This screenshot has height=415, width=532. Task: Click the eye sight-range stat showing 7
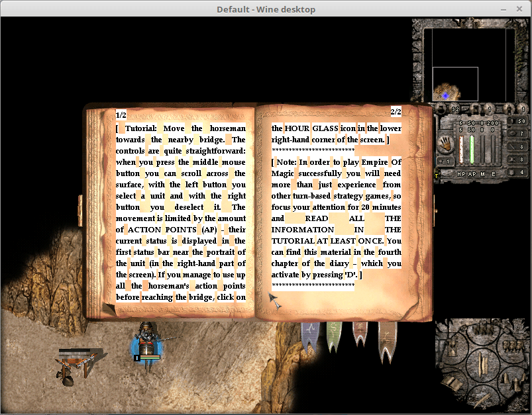[x=517, y=134]
